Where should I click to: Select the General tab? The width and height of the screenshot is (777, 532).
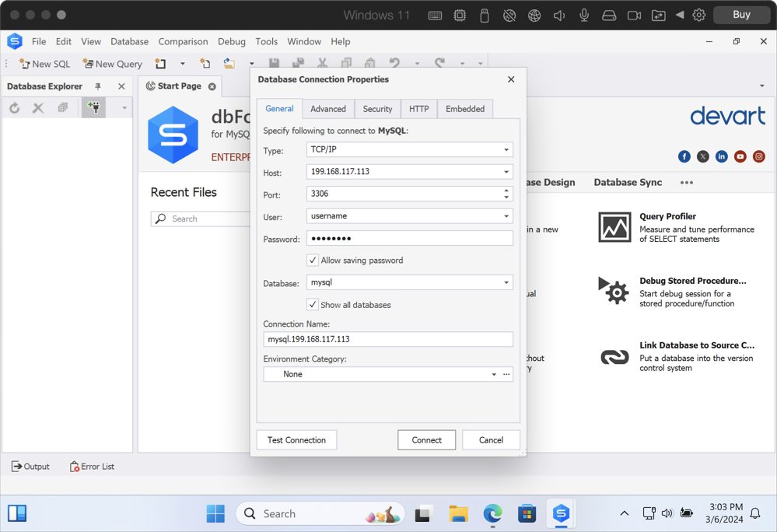coord(279,108)
